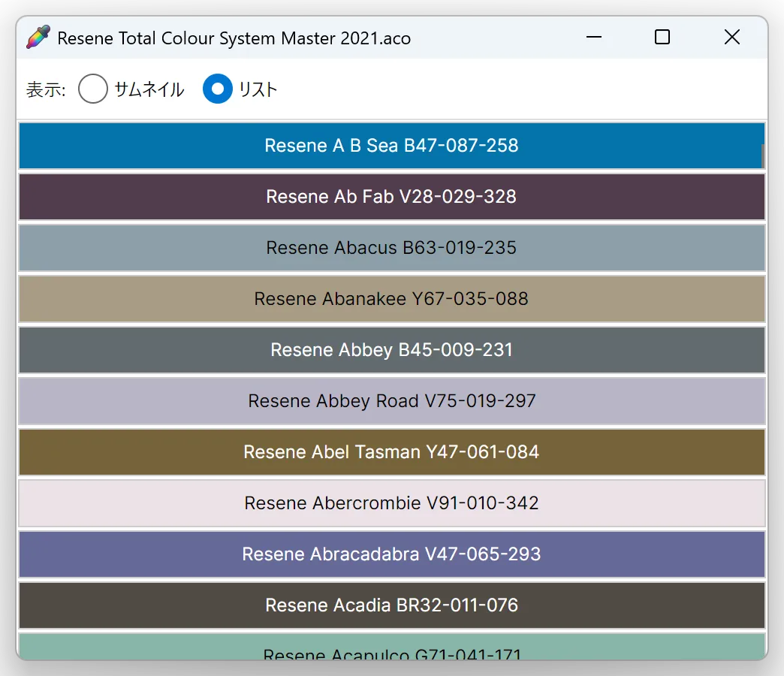
Task: Choose the Resene Abacus colour row
Action: tap(390, 248)
